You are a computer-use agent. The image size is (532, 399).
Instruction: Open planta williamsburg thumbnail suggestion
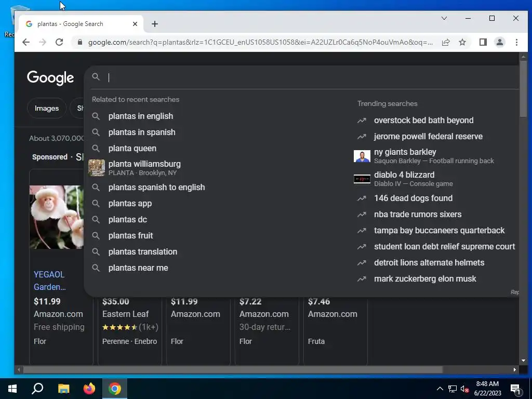pos(96,168)
